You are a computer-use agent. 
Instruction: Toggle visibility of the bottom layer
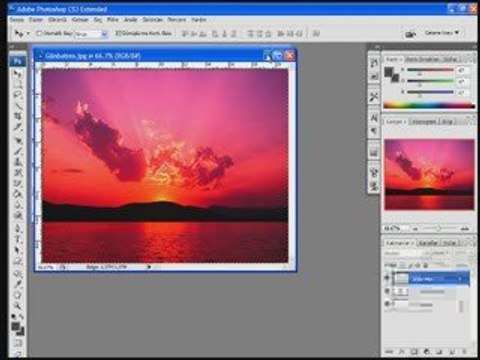(x=387, y=304)
